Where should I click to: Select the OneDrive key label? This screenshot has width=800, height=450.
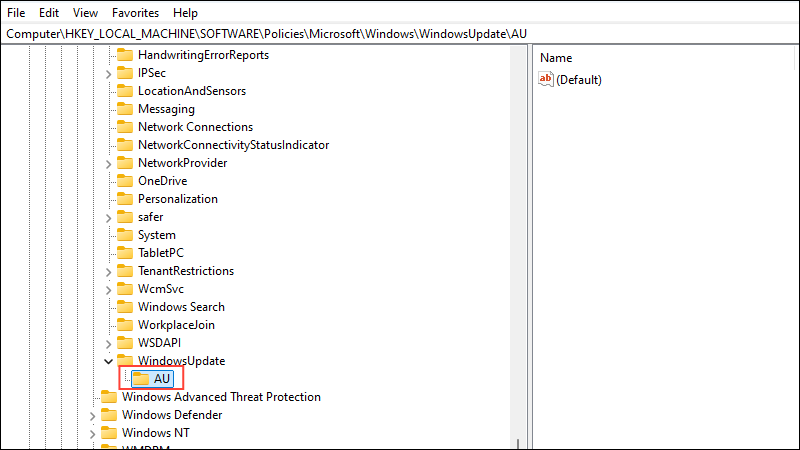(x=162, y=181)
